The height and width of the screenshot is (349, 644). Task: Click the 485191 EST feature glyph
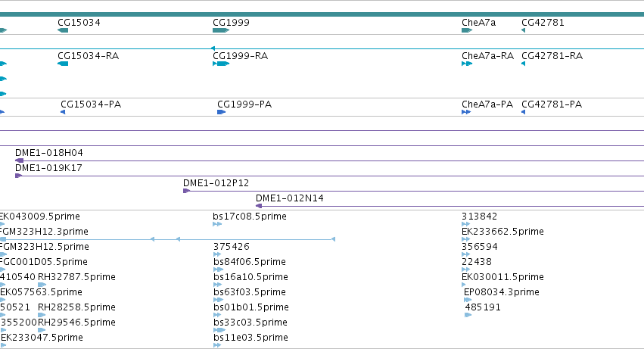(x=468, y=315)
